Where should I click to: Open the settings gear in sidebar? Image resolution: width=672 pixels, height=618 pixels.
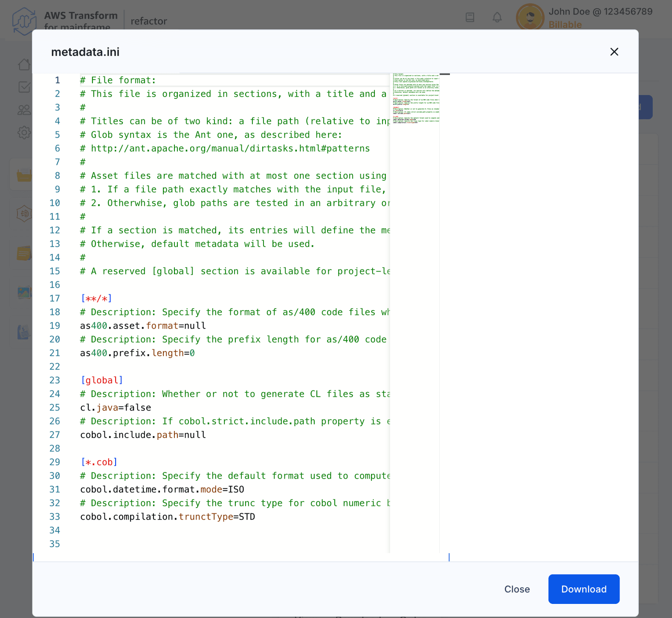[x=24, y=133]
